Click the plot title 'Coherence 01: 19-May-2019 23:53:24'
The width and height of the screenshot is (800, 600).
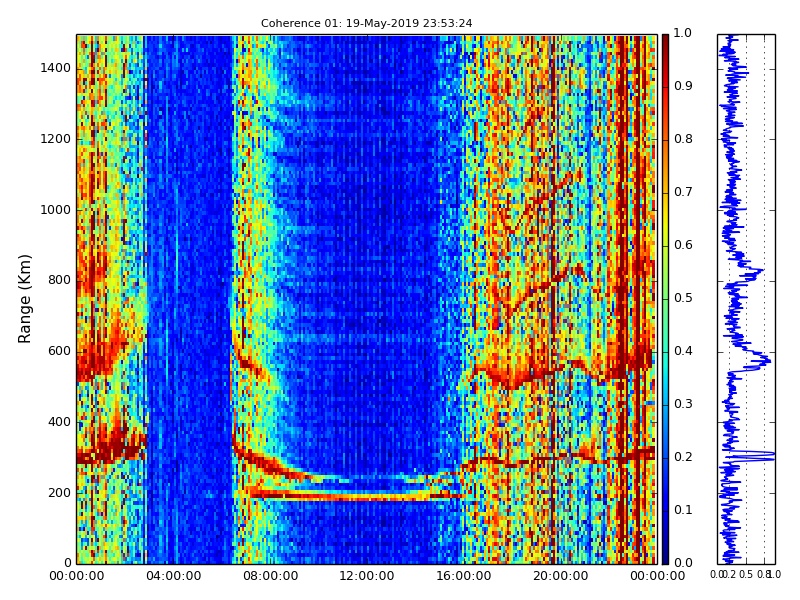(x=366, y=23)
